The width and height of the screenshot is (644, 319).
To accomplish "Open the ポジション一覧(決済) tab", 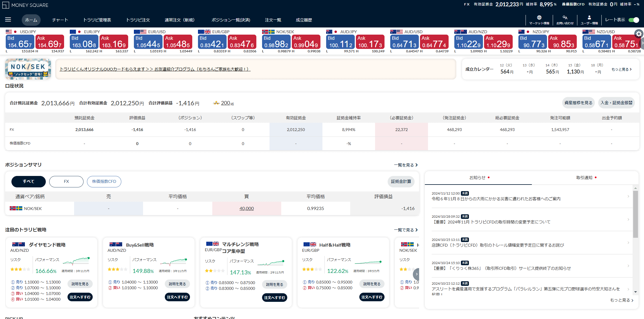I will pos(231,20).
